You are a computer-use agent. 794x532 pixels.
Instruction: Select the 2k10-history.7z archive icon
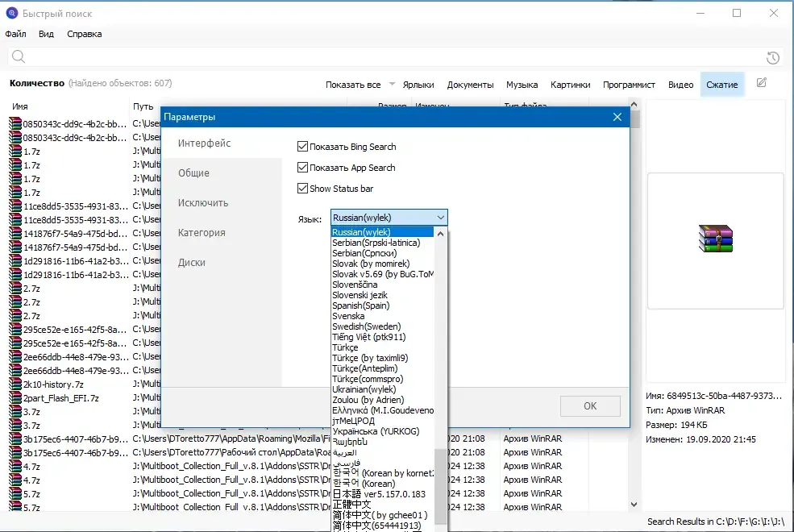pos(15,384)
